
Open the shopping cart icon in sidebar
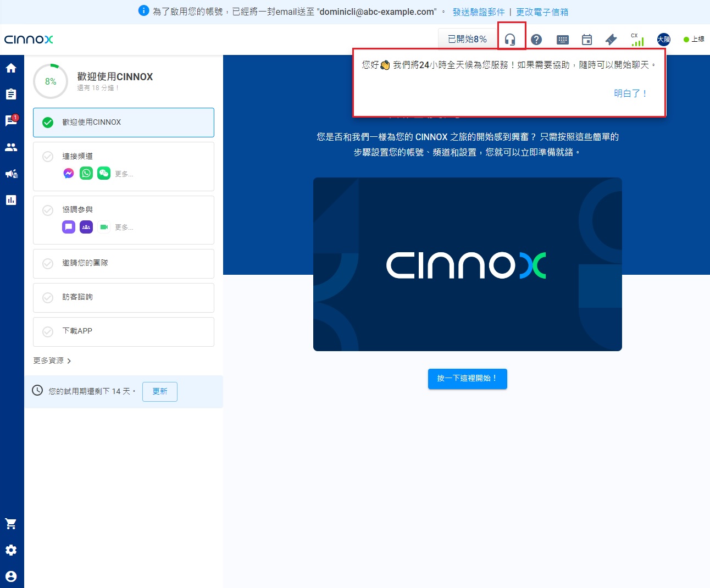pyautogui.click(x=11, y=524)
